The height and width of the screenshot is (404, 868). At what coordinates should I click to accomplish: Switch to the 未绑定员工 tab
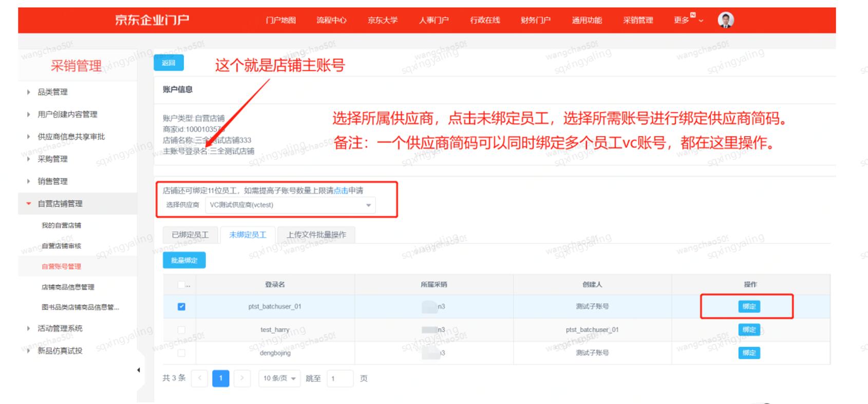(x=248, y=234)
